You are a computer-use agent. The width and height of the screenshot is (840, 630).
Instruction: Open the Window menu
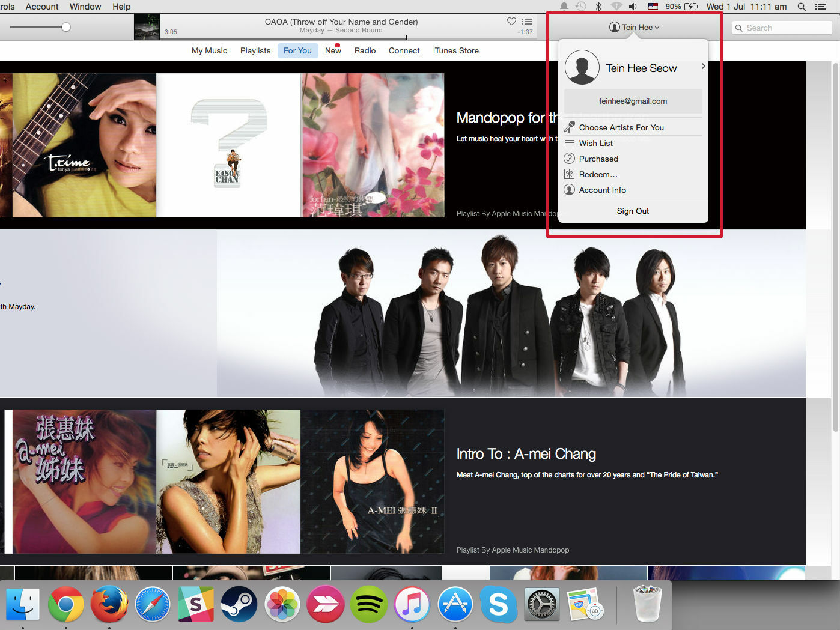tap(85, 7)
